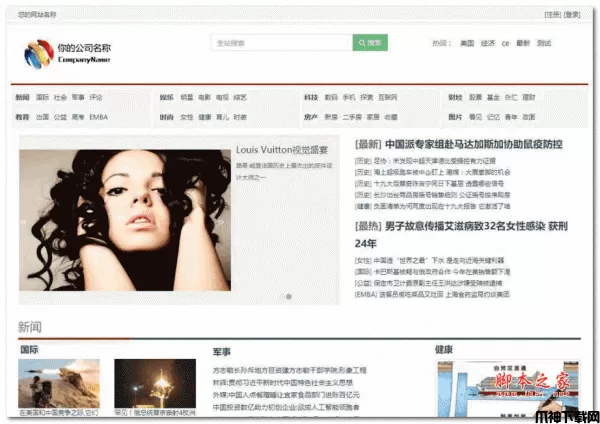
Task: Open the 健康 section banner image
Action: (x=509, y=388)
